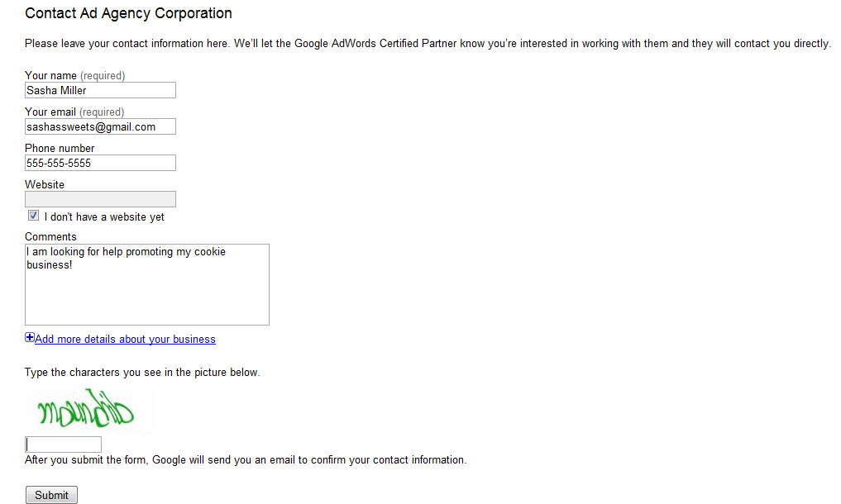Click the "Contact Ad Agency Corporation" heading
The image size is (841, 504).
(128, 13)
